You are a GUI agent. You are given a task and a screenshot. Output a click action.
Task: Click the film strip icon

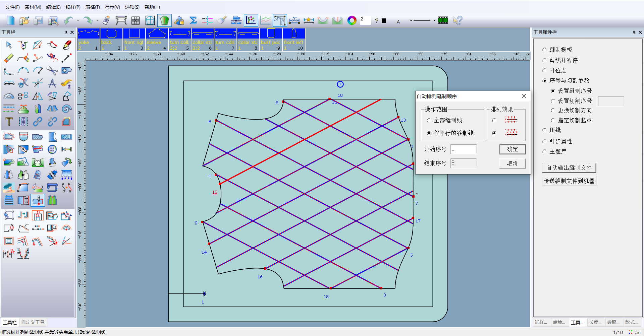pyautogui.click(x=443, y=20)
